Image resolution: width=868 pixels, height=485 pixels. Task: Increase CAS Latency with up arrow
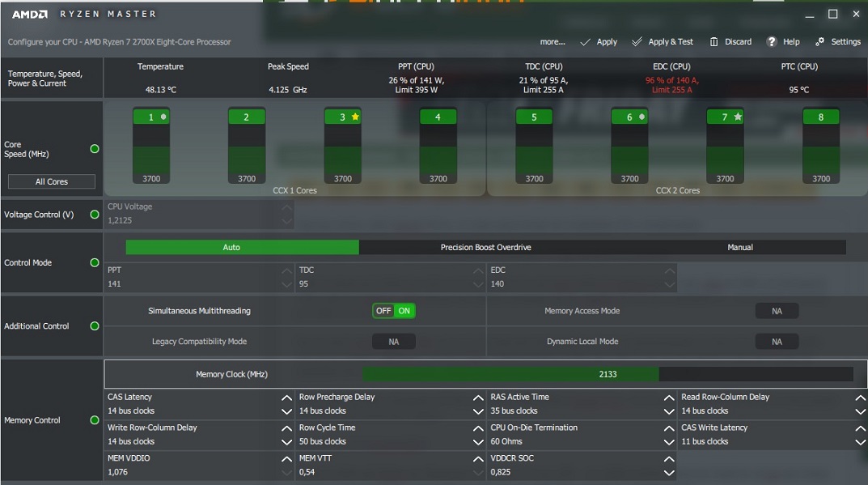pyautogui.click(x=286, y=398)
